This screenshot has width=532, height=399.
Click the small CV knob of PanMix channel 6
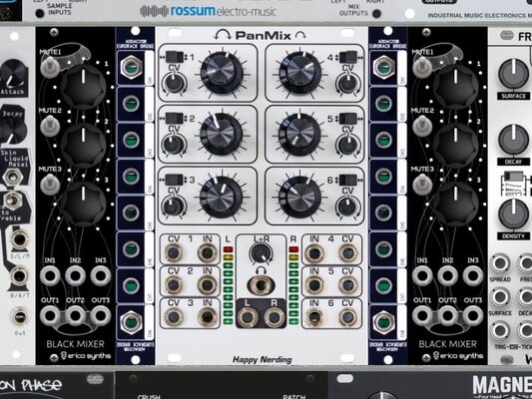(x=347, y=206)
